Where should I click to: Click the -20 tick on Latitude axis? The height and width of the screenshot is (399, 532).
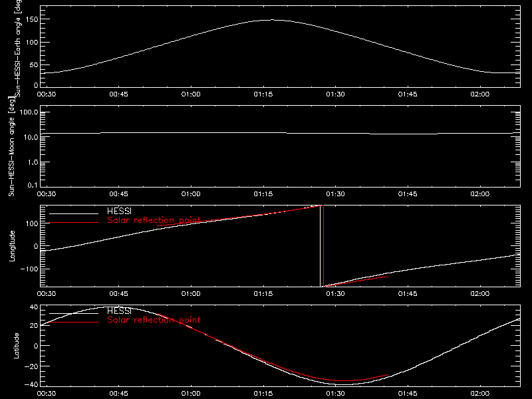(32, 366)
